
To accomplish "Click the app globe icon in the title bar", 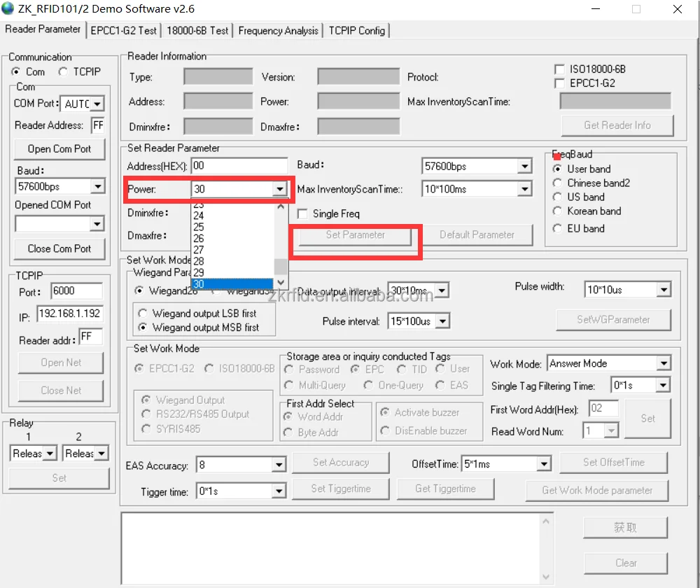I will 8,8.
